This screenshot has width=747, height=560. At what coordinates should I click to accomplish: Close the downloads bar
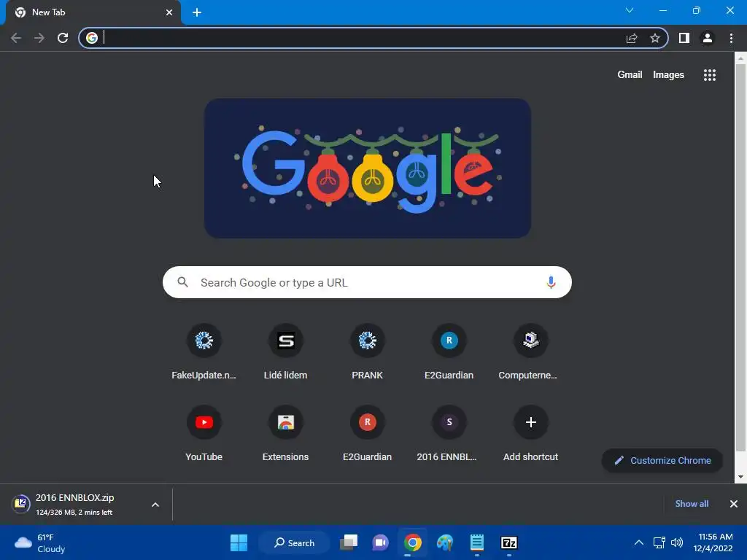click(734, 504)
